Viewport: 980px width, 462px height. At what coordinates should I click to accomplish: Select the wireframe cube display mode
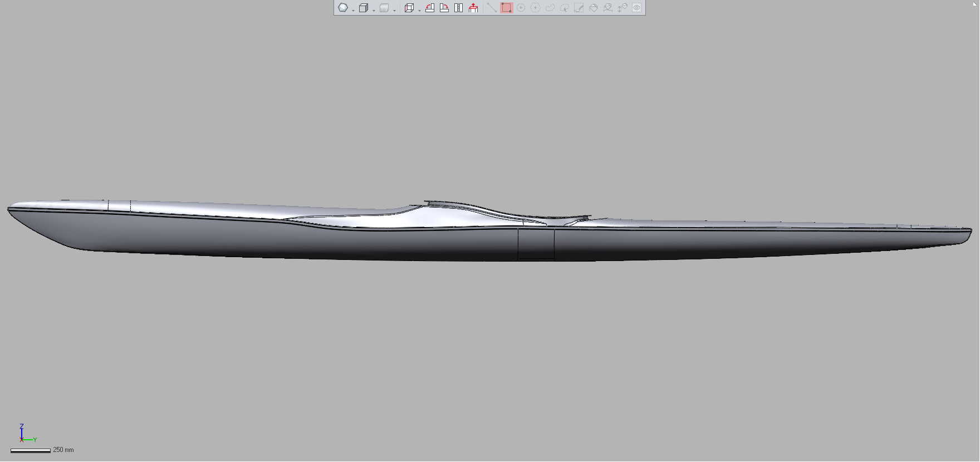pos(363,8)
